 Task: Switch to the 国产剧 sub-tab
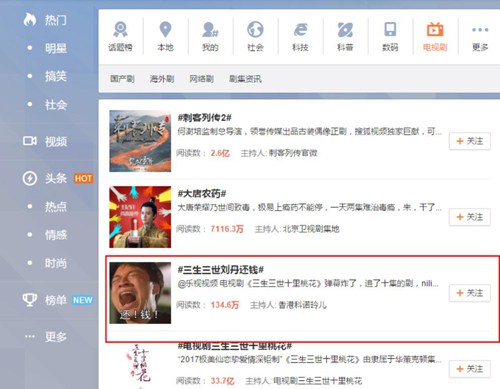[122, 79]
